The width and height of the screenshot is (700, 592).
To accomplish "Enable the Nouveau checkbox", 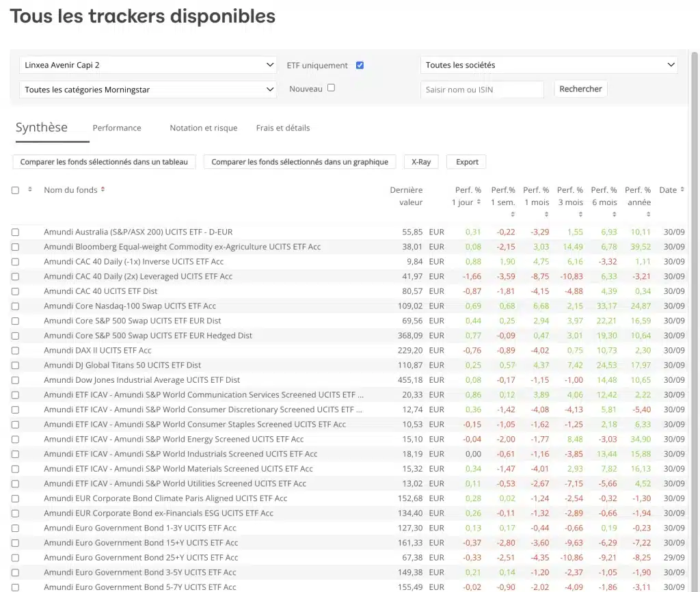I will tap(331, 88).
